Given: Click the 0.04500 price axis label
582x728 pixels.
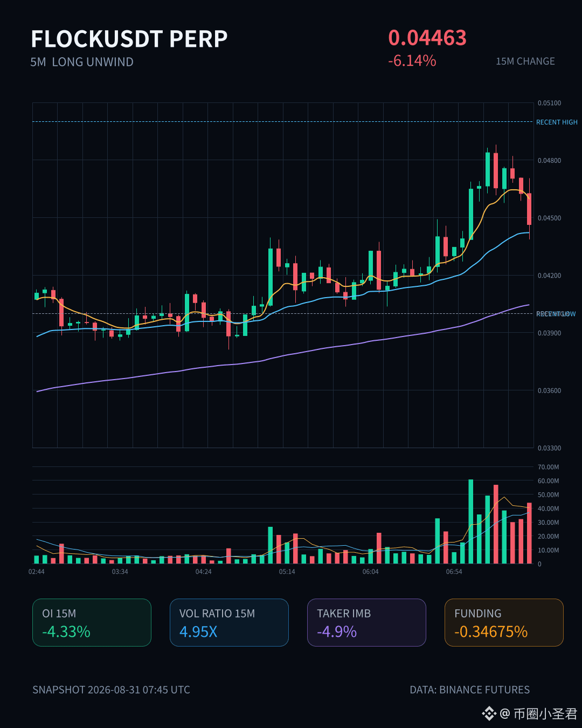Looking at the screenshot, I should point(549,218).
